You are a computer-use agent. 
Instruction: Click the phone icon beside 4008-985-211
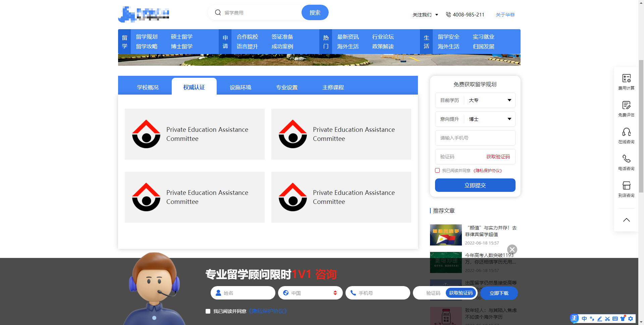(x=448, y=14)
